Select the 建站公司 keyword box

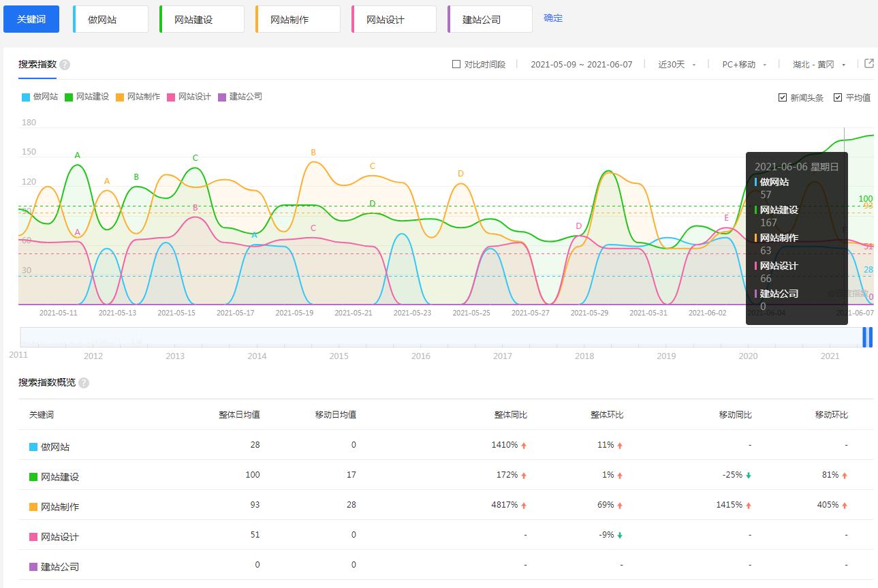[x=490, y=19]
